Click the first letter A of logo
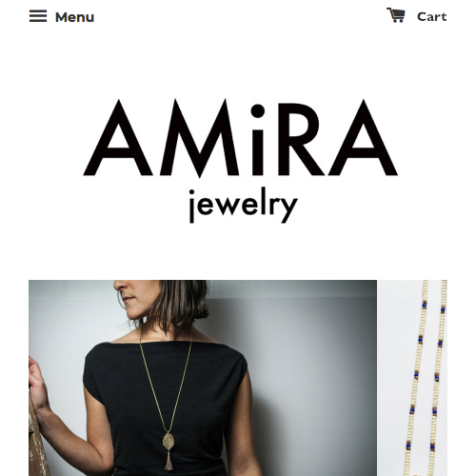Screen dimensions: 476x476 118,138
